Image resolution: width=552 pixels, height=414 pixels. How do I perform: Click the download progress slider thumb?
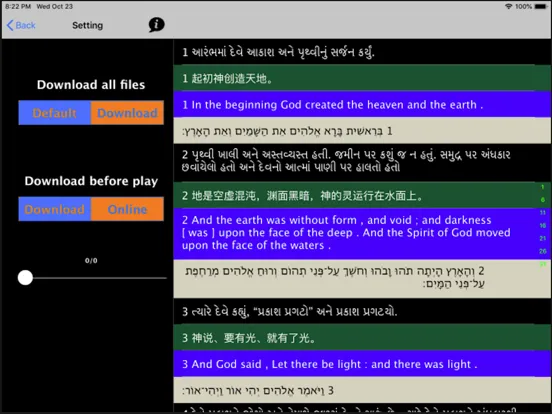25,278
